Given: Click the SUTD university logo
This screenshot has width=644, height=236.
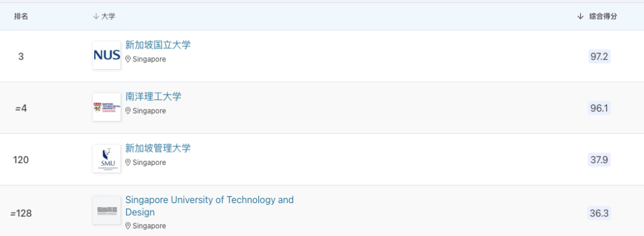Looking at the screenshot, I should coord(107,210).
